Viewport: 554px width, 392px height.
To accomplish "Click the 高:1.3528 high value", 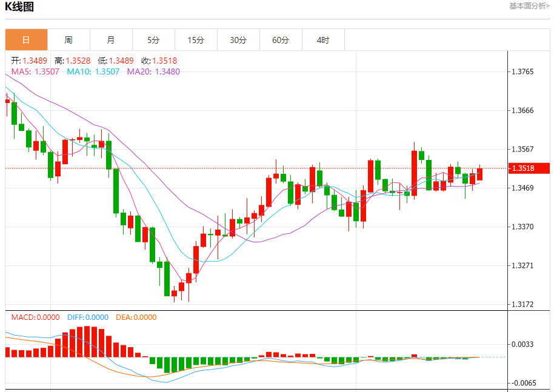I will coord(72,61).
